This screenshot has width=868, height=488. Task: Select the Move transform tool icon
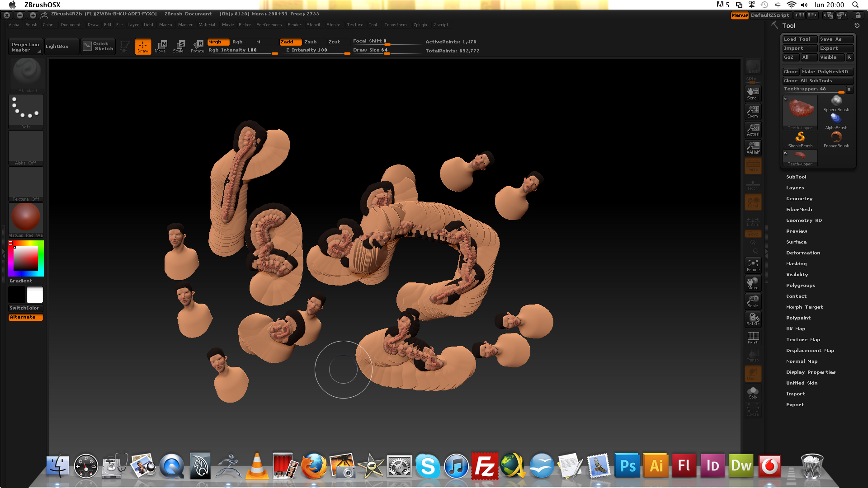160,46
